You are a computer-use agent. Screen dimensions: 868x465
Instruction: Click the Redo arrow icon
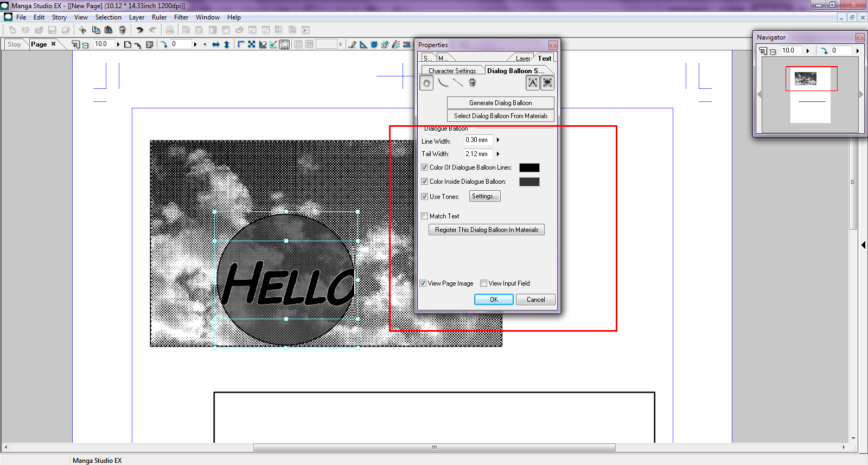[152, 30]
